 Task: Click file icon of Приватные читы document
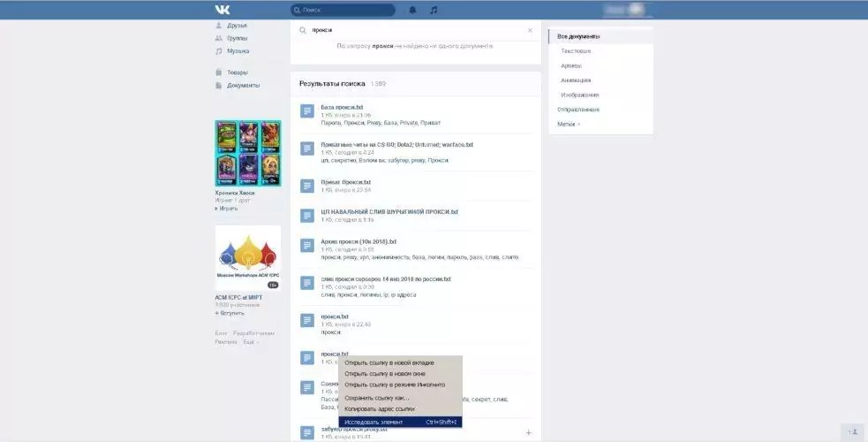coord(307,149)
